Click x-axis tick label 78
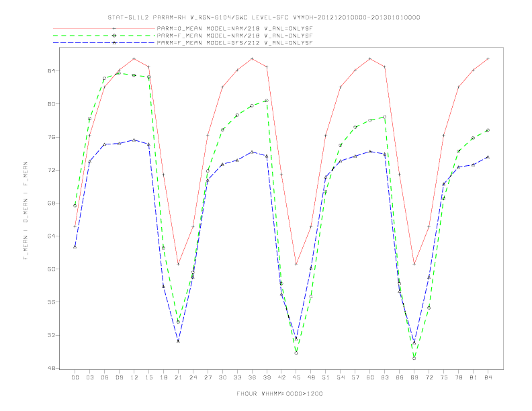Screen dimensions: 532x411 click(459, 377)
